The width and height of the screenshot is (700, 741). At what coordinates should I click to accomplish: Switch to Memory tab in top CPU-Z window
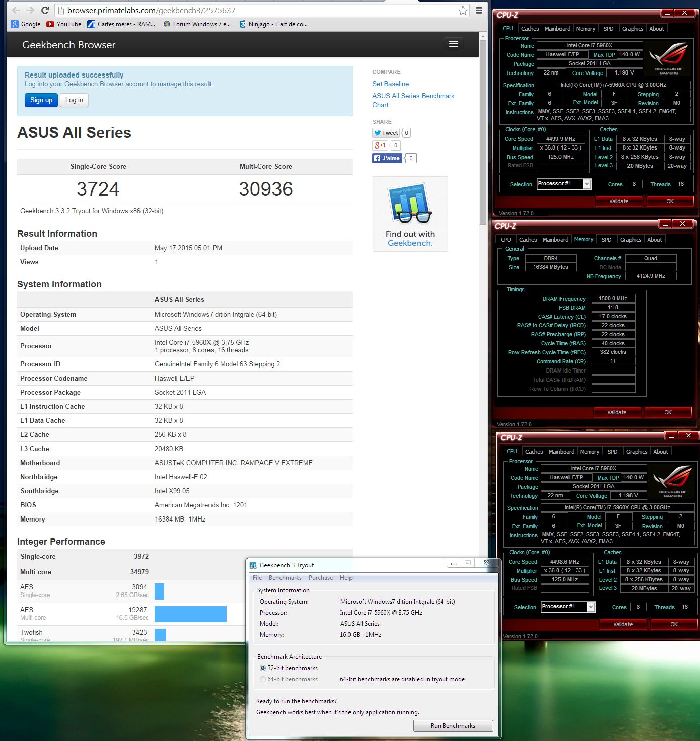pos(586,29)
